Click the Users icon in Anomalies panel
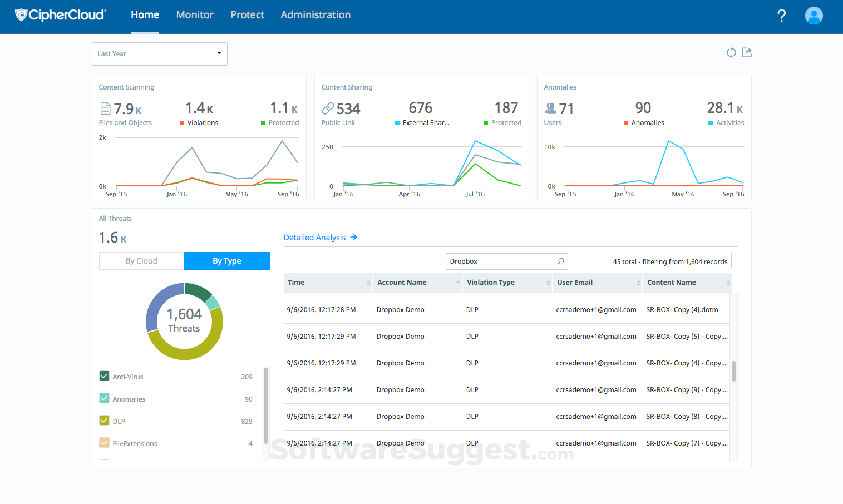Screen dimensions: 843x504 [551, 108]
